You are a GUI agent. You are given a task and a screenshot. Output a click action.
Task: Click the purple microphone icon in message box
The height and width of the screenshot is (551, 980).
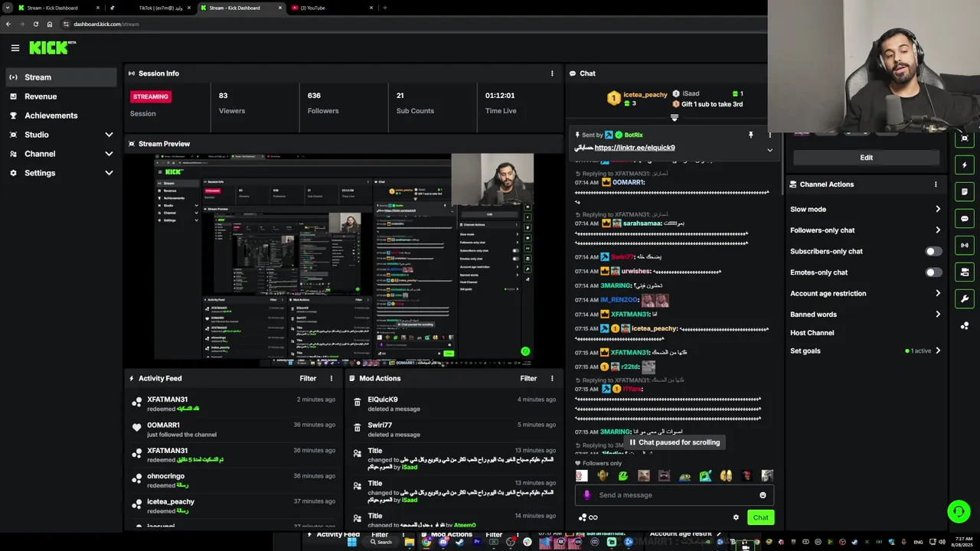[x=587, y=495]
